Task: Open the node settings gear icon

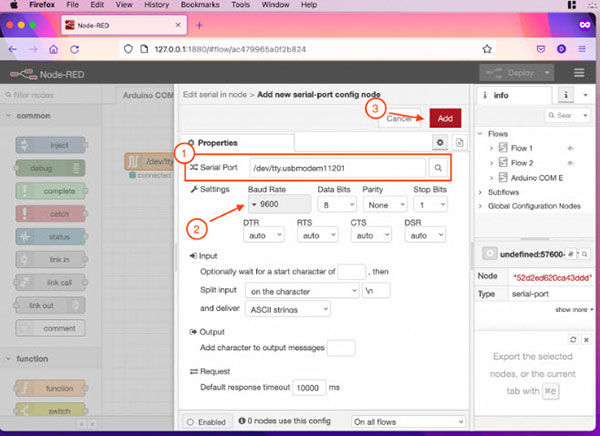Action: 439,143
